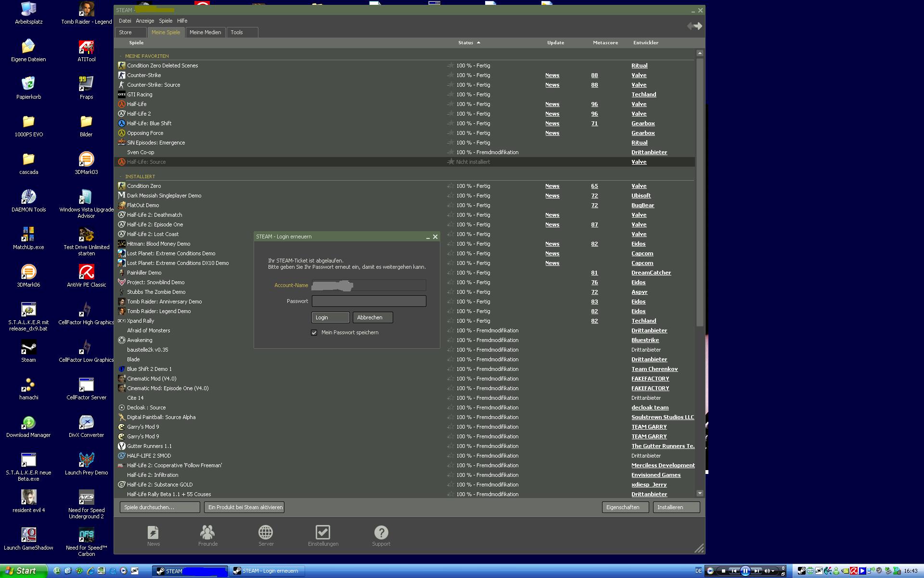
Task: Open the Einstellungen settings icon
Action: [x=323, y=533]
